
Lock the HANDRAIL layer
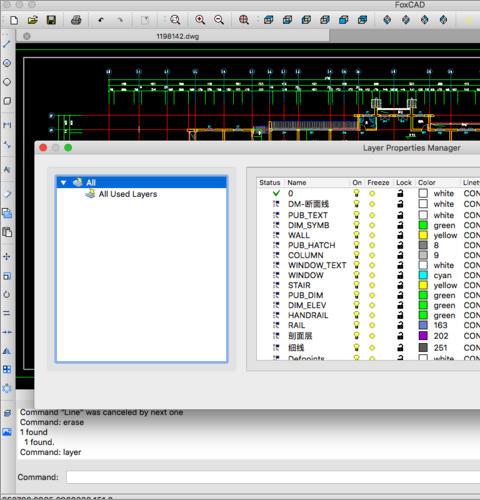[x=400, y=315]
